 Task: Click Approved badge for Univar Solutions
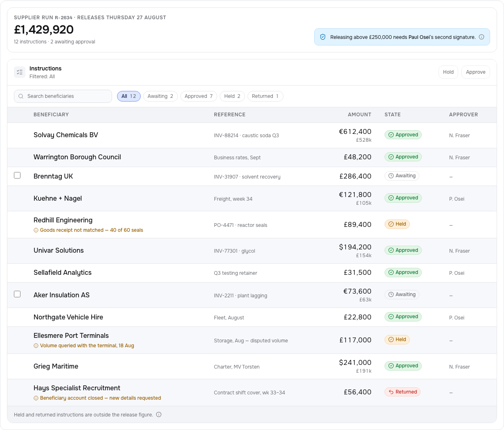click(403, 250)
